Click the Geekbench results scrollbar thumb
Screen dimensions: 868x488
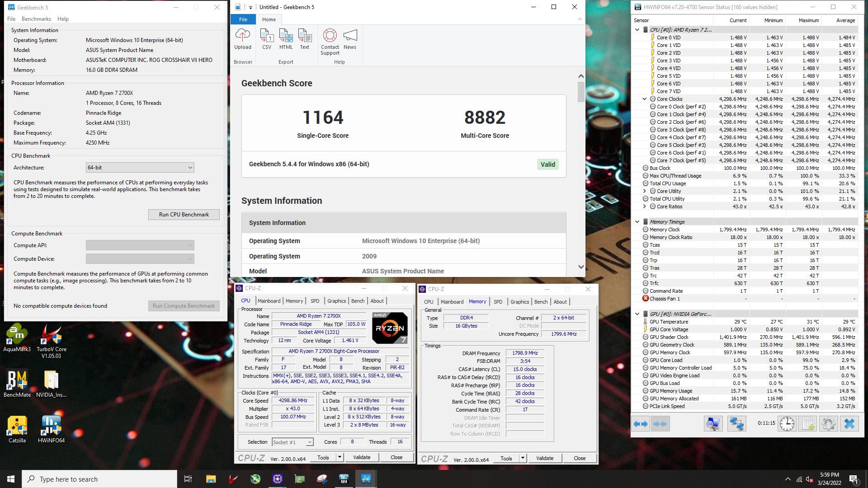[x=581, y=92]
